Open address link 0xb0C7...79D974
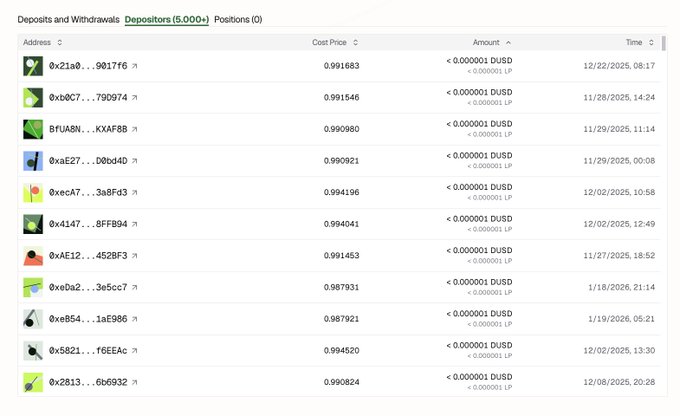 [88, 98]
